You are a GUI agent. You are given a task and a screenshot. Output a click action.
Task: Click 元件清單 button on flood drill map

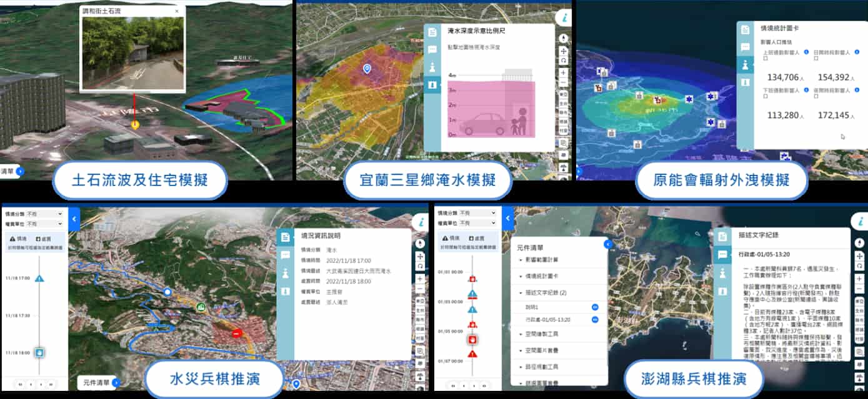point(97,382)
